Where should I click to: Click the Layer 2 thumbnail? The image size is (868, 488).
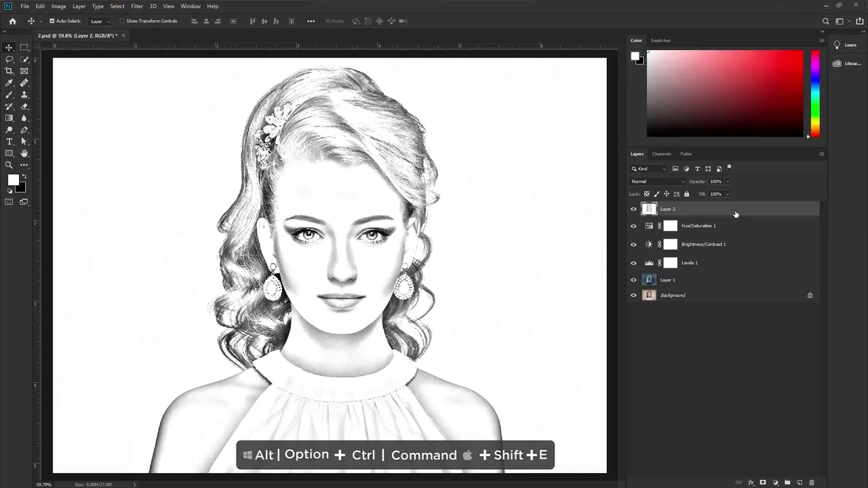[649, 209]
